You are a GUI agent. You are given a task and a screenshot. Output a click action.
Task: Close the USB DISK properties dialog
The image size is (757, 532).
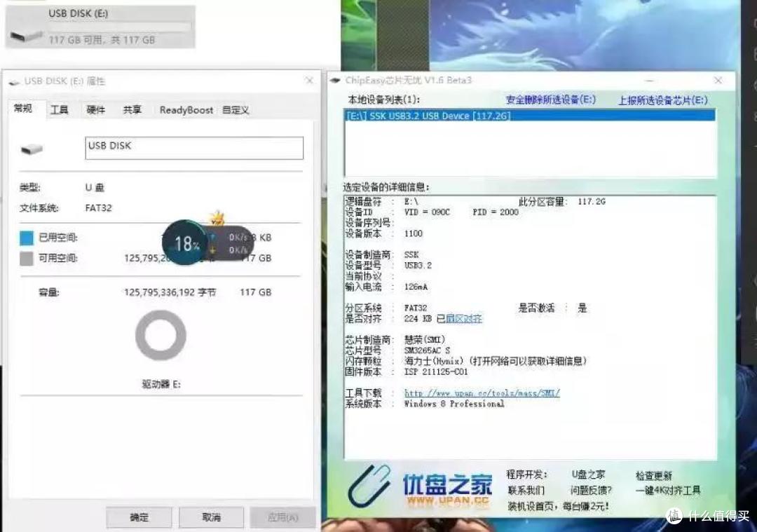[310, 81]
